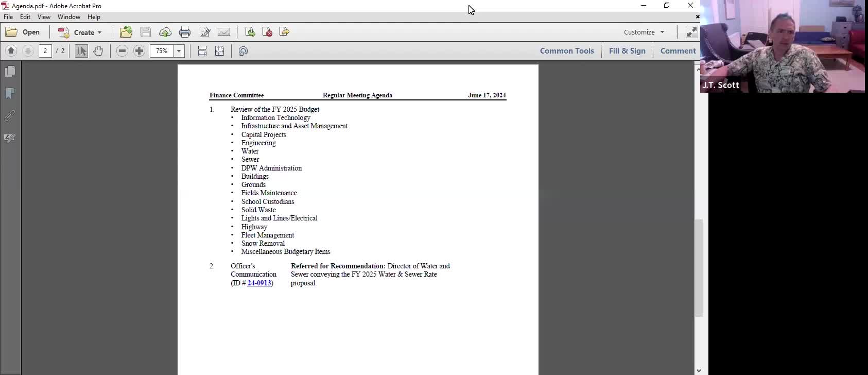Open the View menu

pyautogui.click(x=44, y=17)
